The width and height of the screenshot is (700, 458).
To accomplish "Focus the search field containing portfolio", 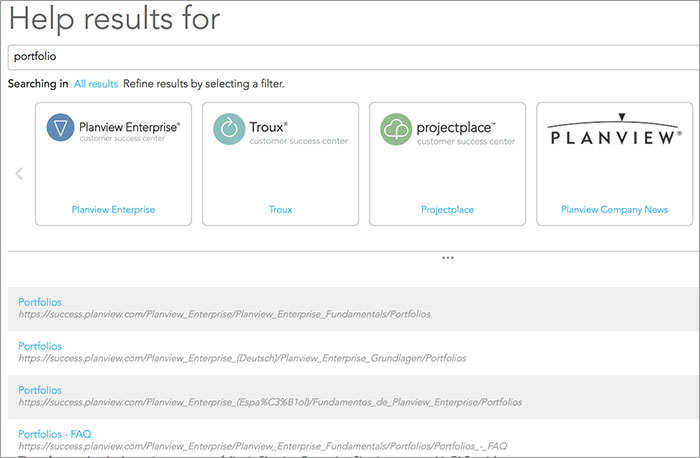I will pyautogui.click(x=354, y=57).
